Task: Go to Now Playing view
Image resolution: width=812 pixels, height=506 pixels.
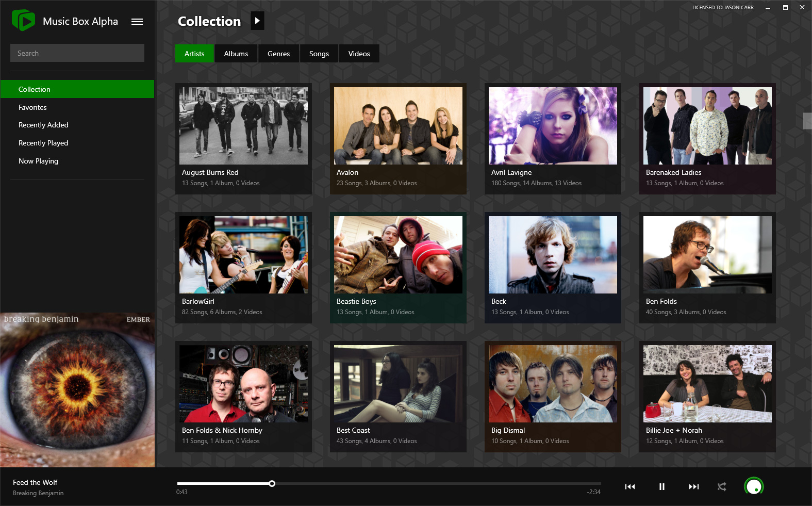Action: pyautogui.click(x=77, y=161)
